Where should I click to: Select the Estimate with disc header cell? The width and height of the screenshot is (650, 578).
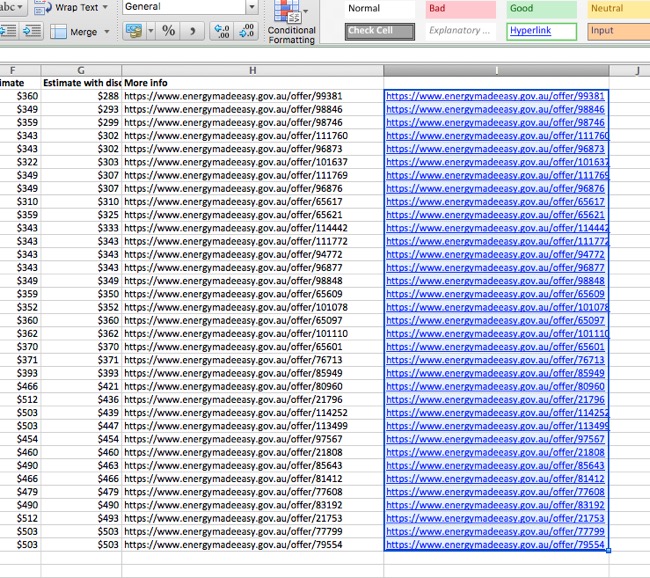81,83
